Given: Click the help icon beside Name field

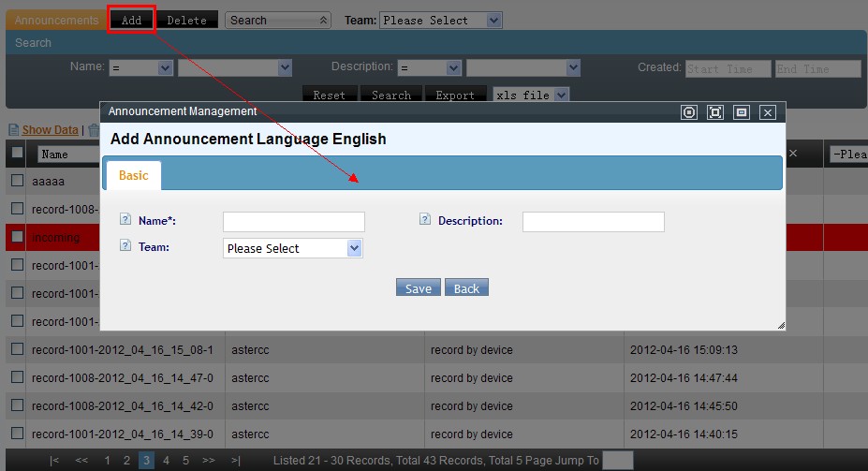Looking at the screenshot, I should coord(125,219).
